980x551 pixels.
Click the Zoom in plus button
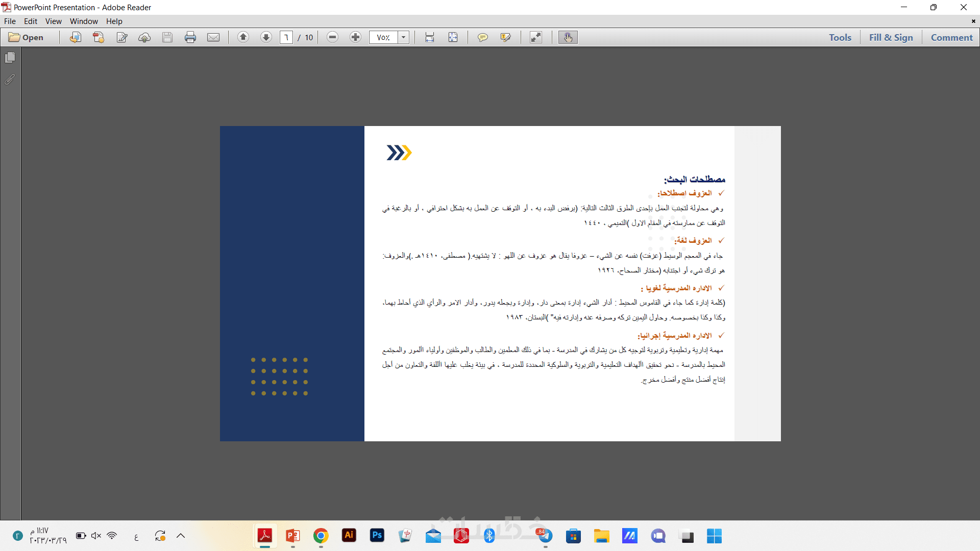pyautogui.click(x=356, y=37)
